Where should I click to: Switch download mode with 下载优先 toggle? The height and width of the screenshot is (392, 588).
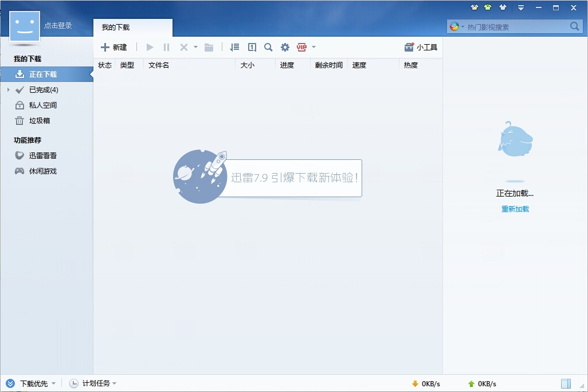coord(32,383)
